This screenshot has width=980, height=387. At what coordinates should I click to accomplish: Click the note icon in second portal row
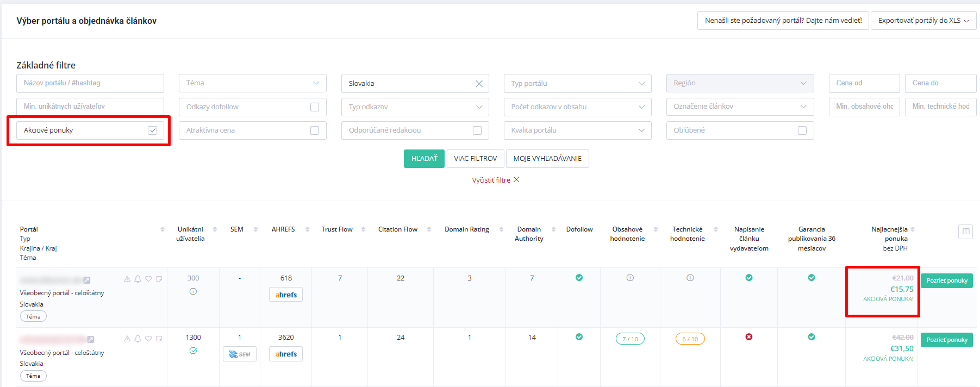coord(159,339)
